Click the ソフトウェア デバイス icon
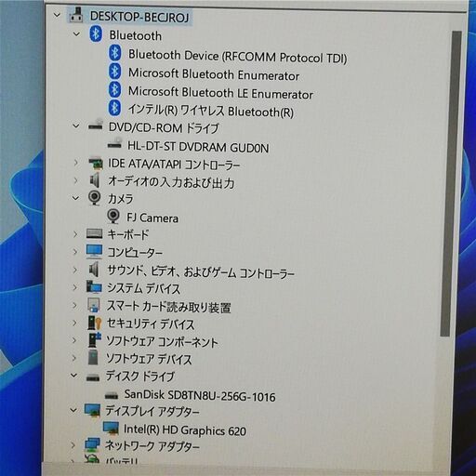The height and width of the screenshot is (476, 476). pyautogui.click(x=93, y=357)
